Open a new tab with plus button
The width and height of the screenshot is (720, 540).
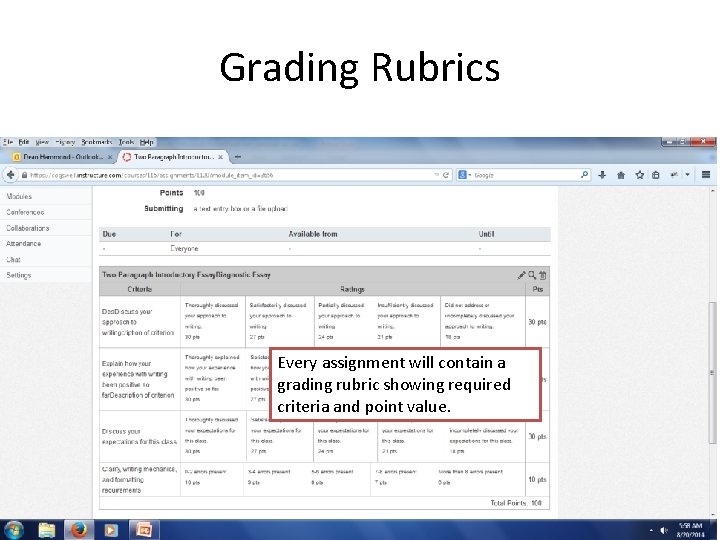237,157
